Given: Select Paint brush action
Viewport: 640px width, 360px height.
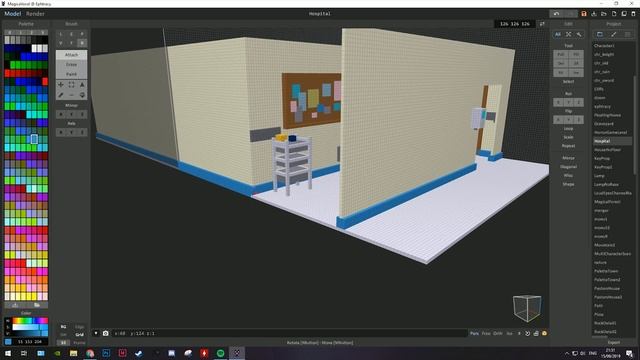Looking at the screenshot, I should click(x=71, y=74).
